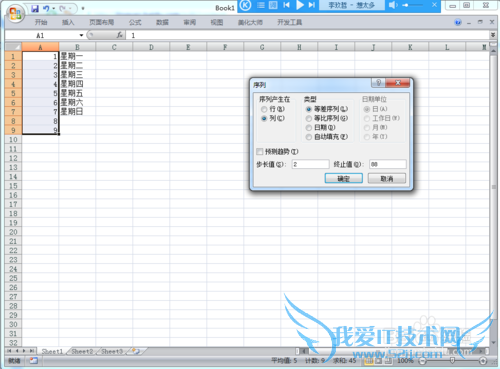
Task: Click song title in music player
Action: click(352, 5)
